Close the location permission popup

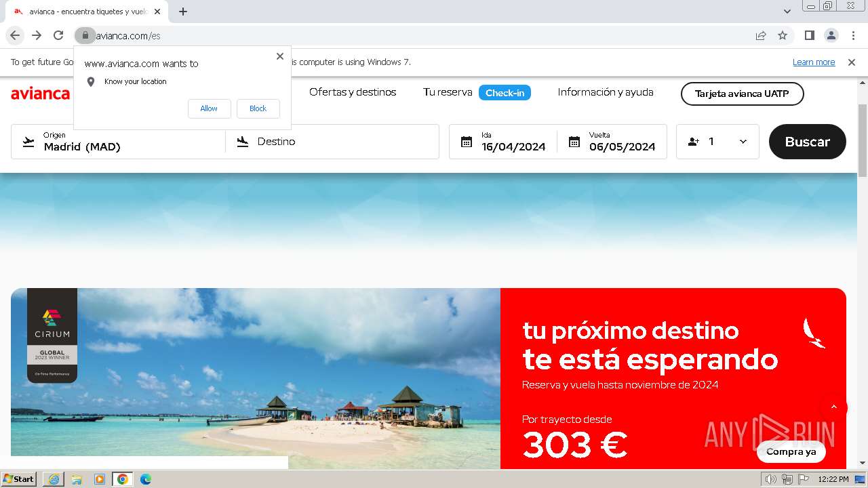point(280,56)
